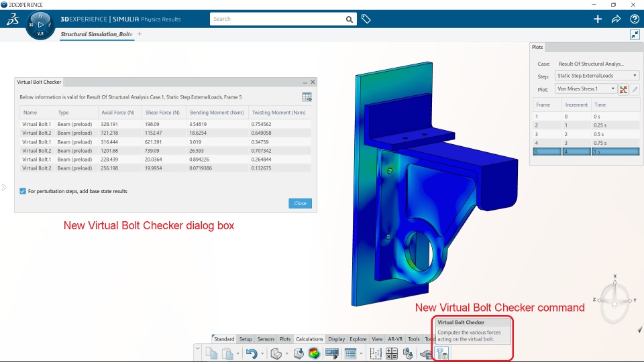This screenshot has width=644, height=362.
Task: Switch to the Plots action bar tab
Action: [285, 339]
